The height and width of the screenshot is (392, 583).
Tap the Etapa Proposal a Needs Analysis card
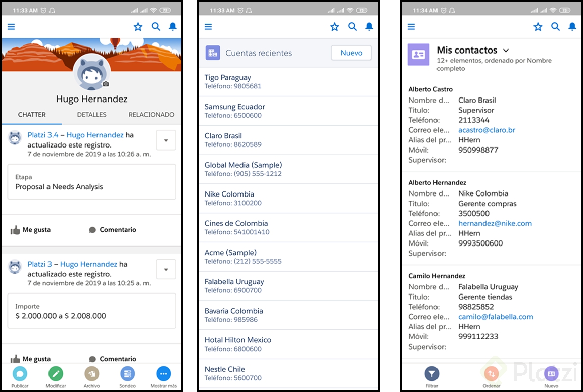tap(91, 182)
